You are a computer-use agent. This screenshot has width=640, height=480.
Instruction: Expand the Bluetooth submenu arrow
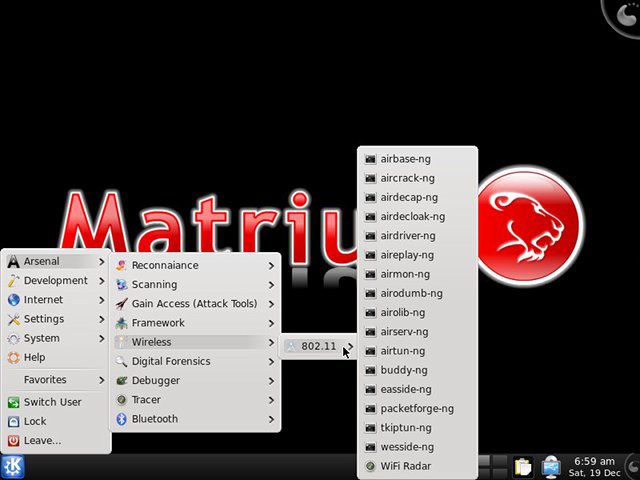point(271,419)
